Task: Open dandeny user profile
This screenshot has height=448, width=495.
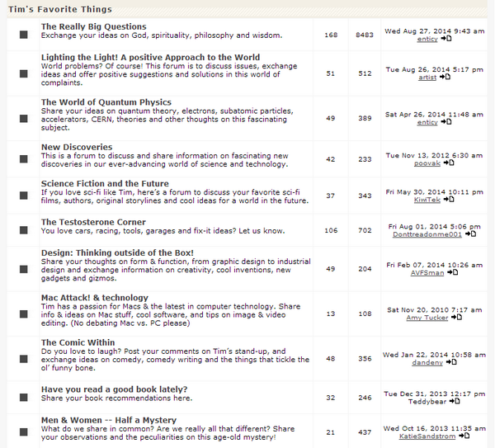Action: [427, 362]
